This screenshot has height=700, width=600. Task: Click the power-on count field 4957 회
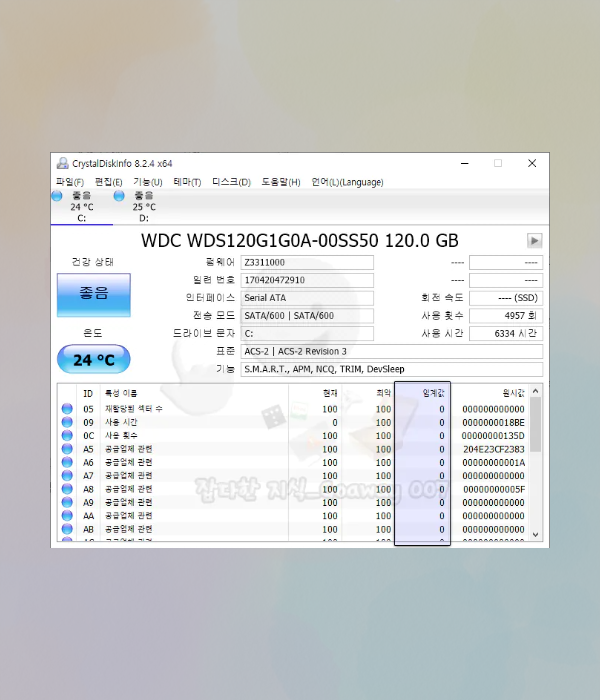point(506,316)
